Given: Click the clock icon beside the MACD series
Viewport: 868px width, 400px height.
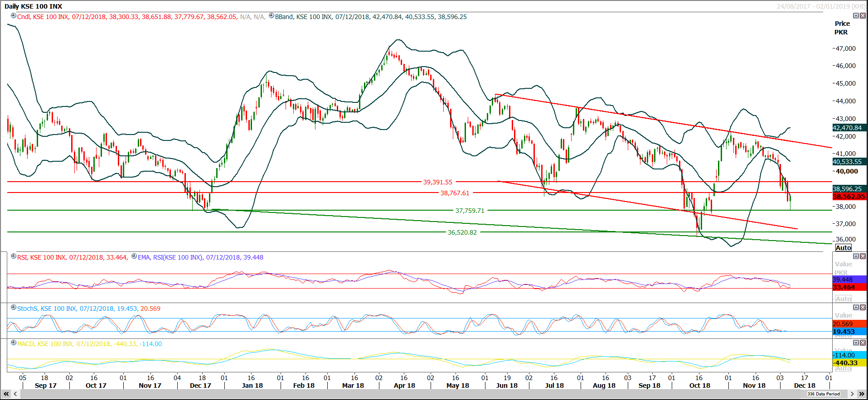Looking at the screenshot, I should 14,343.
